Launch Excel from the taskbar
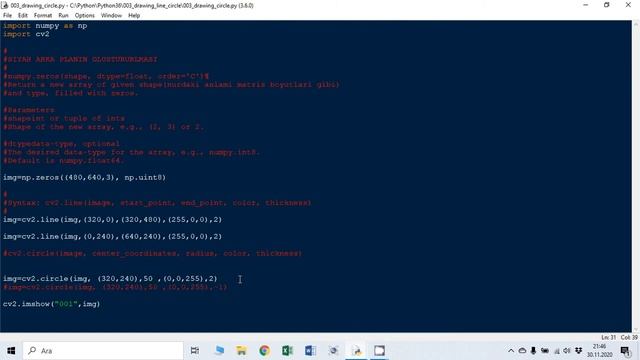640x360 pixels. click(x=287, y=351)
